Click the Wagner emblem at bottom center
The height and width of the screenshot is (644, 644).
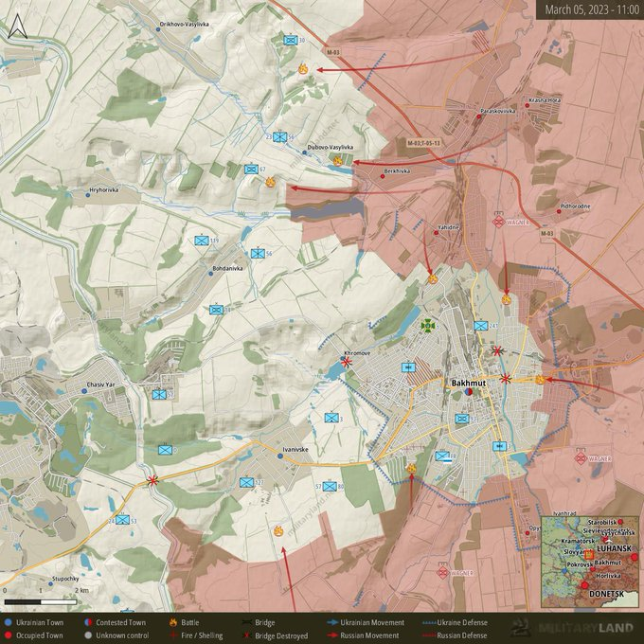pyautogui.click(x=442, y=571)
